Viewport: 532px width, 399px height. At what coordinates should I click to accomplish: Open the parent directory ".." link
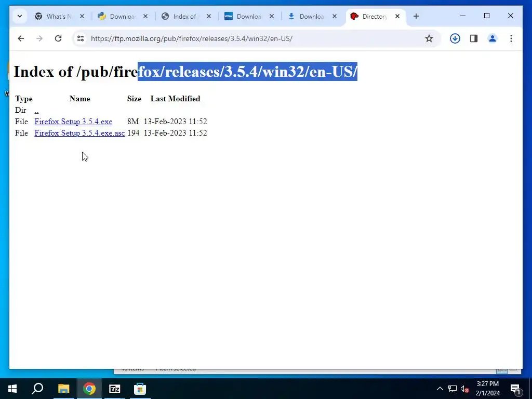coord(37,110)
